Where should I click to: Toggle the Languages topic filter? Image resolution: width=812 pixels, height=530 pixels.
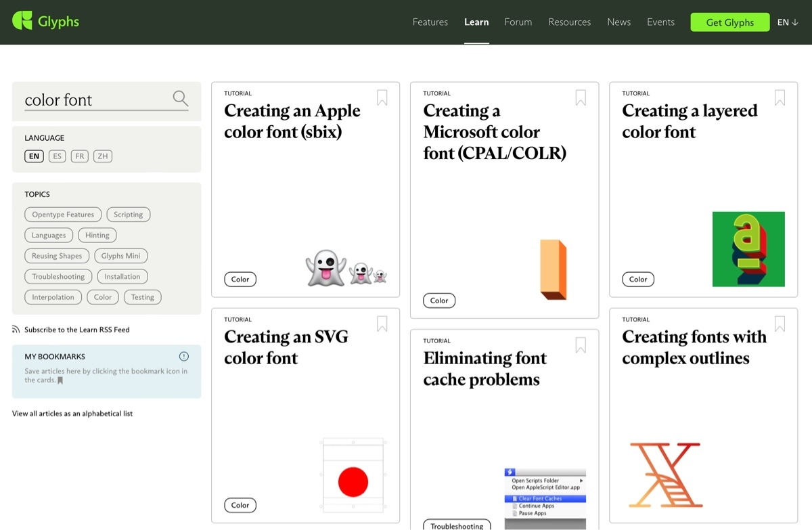49,236
